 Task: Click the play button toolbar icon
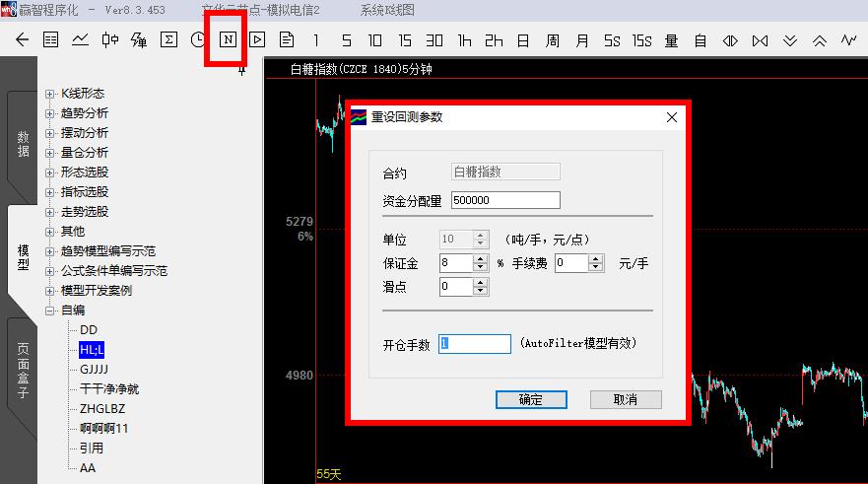tap(257, 40)
